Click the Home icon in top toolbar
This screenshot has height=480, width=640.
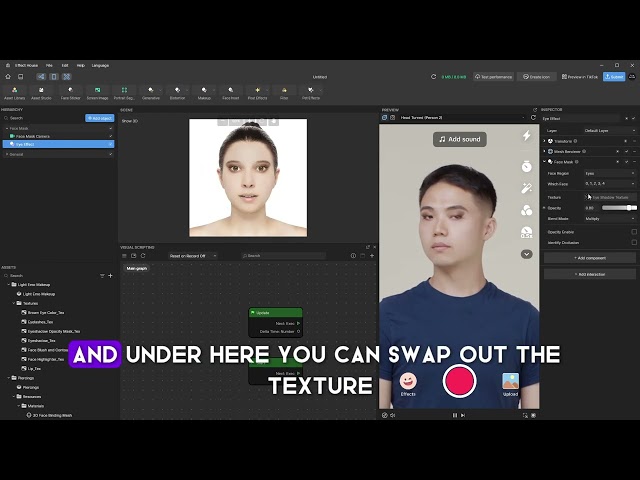[8, 76]
